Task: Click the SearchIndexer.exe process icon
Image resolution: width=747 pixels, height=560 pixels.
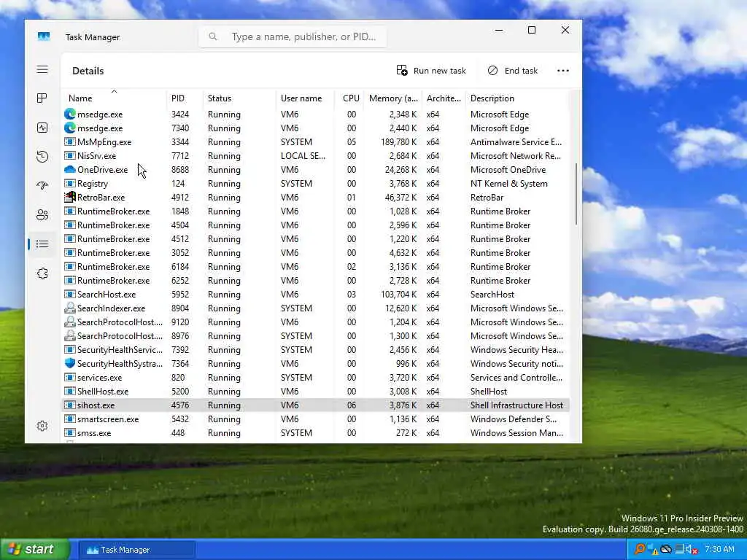Action: [70, 308]
